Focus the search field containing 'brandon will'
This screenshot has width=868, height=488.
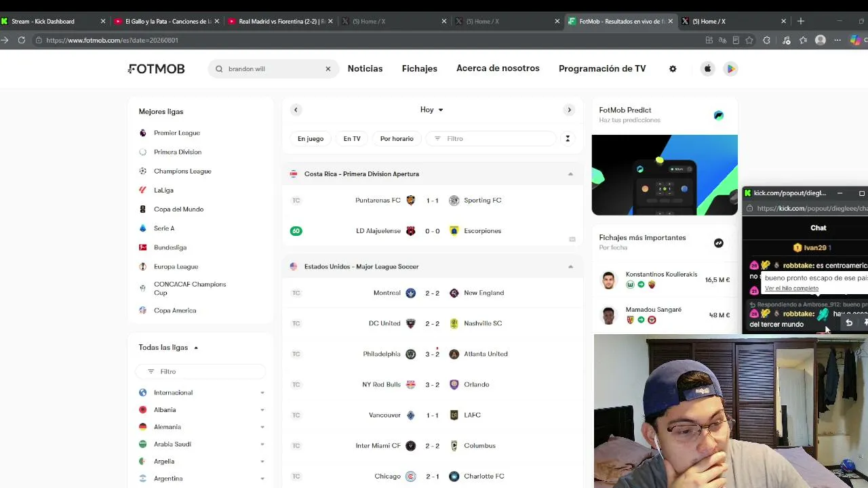(x=273, y=69)
